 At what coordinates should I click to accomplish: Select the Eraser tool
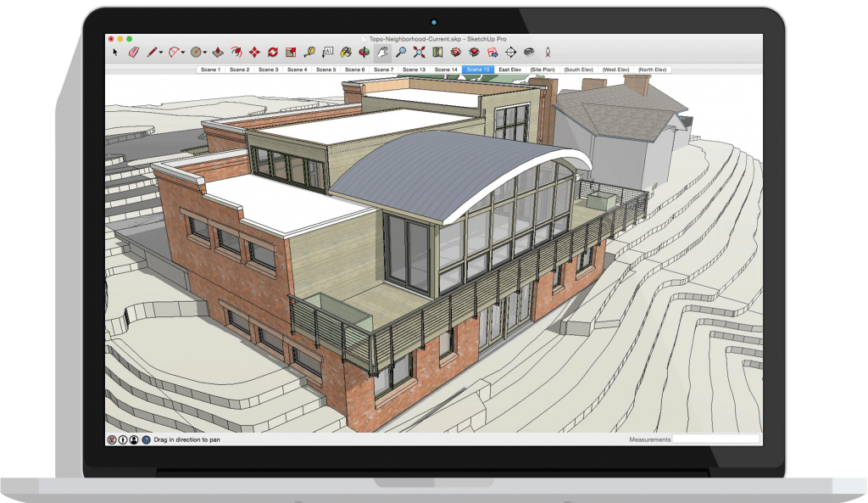(135, 51)
